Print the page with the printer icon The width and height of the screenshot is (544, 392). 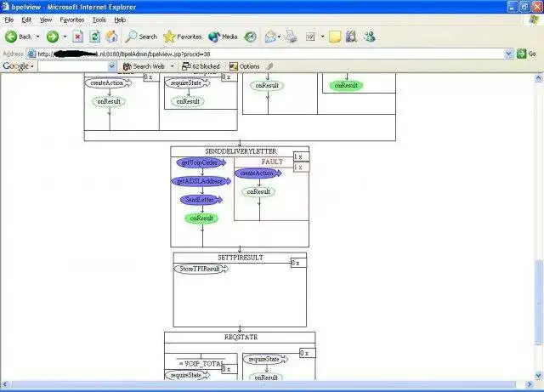click(291, 37)
